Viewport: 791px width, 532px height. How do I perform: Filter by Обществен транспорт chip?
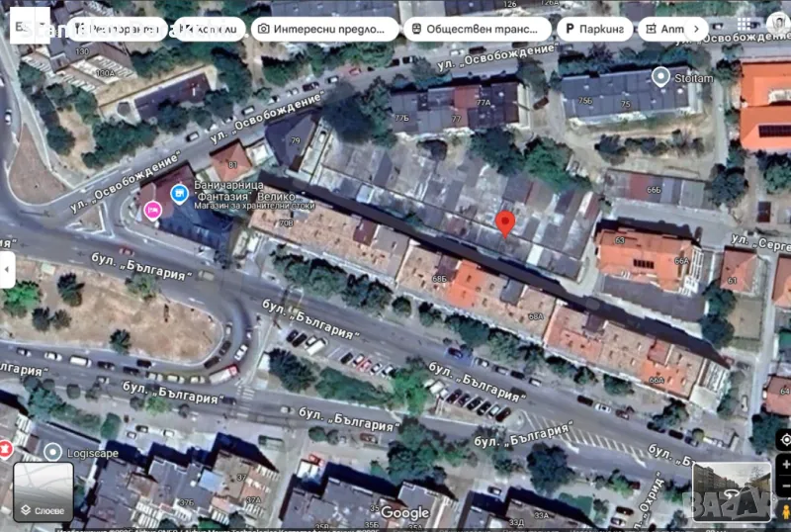(477, 29)
